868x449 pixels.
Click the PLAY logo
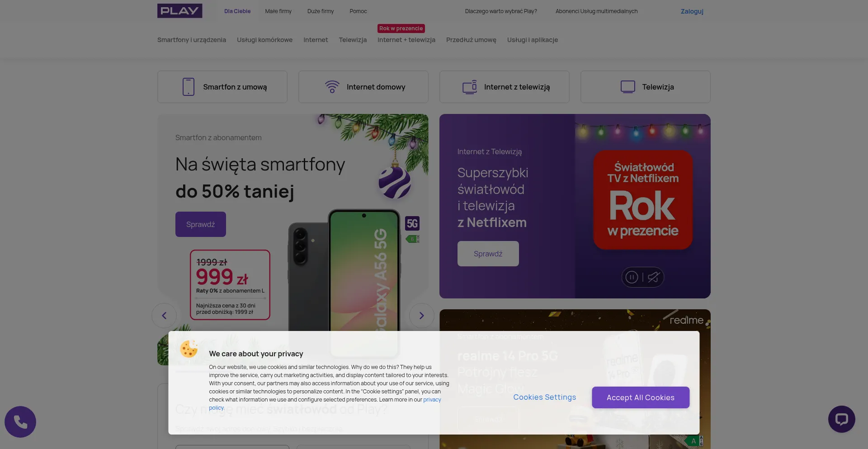pos(179,11)
